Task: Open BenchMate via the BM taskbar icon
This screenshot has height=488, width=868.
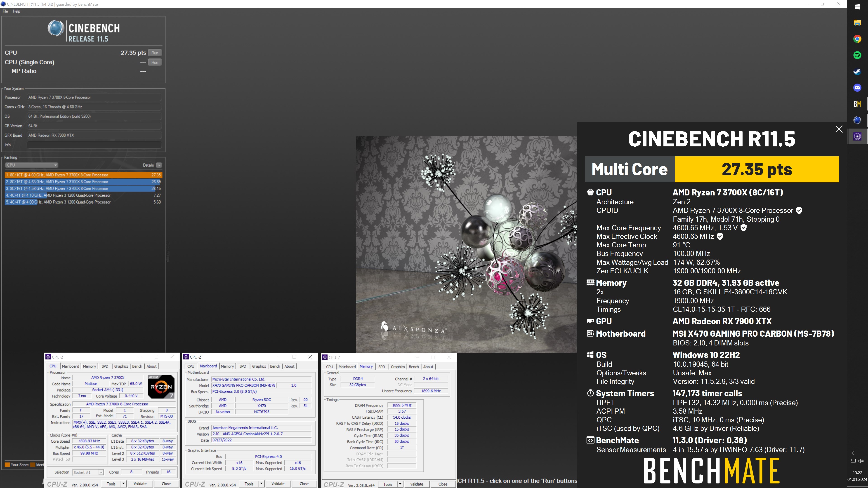Action: 857,104
